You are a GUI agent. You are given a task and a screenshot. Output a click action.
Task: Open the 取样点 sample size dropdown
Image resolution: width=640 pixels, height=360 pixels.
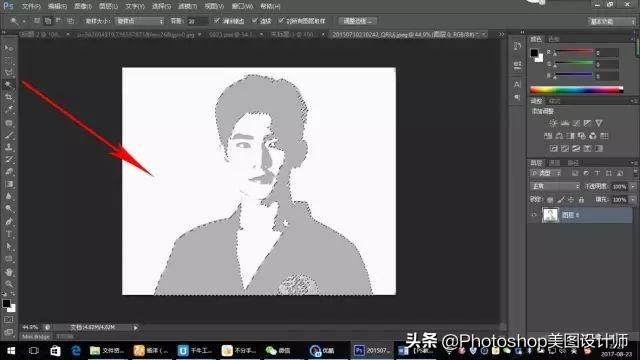click(140, 21)
